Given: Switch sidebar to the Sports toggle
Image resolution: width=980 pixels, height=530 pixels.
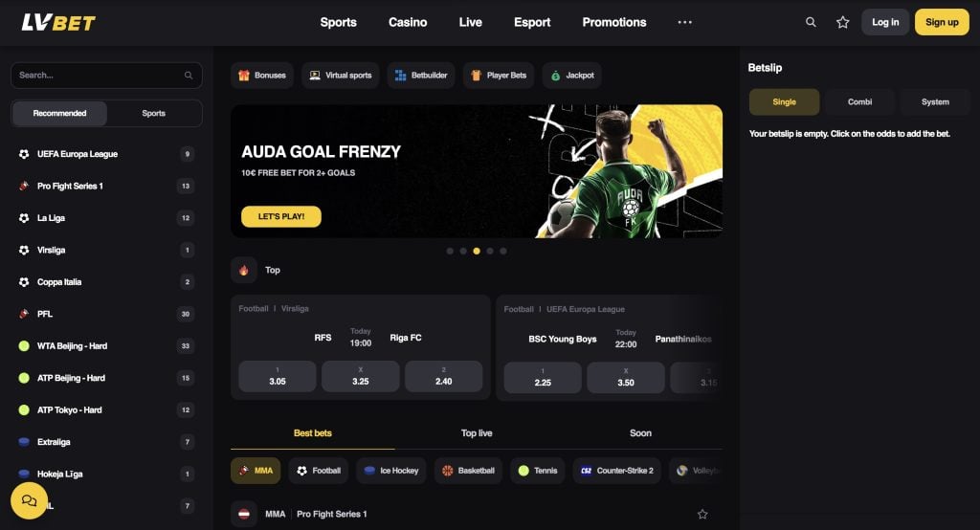Looking at the screenshot, I should (x=154, y=113).
